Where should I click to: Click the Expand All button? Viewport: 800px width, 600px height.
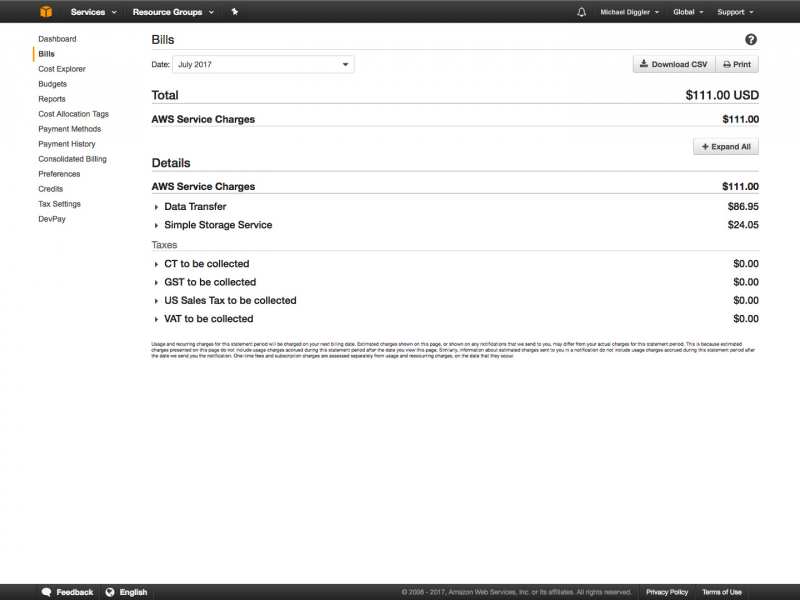726,146
